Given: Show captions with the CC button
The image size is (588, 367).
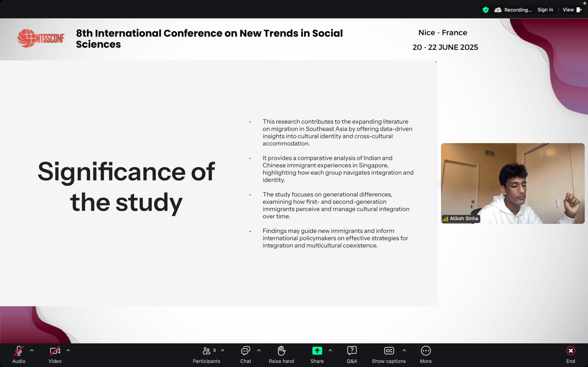Looking at the screenshot, I should (x=389, y=351).
